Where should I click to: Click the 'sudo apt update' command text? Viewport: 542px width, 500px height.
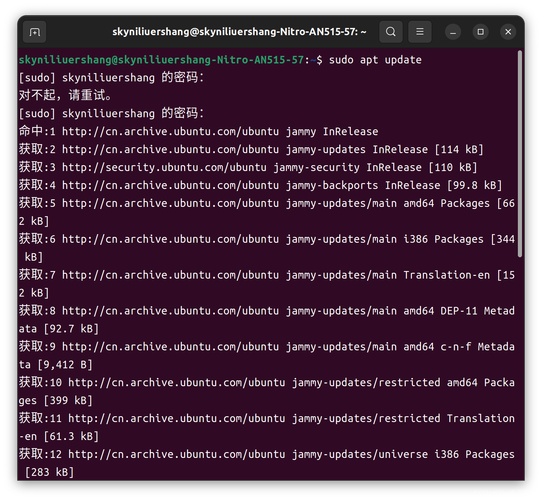coord(375,60)
